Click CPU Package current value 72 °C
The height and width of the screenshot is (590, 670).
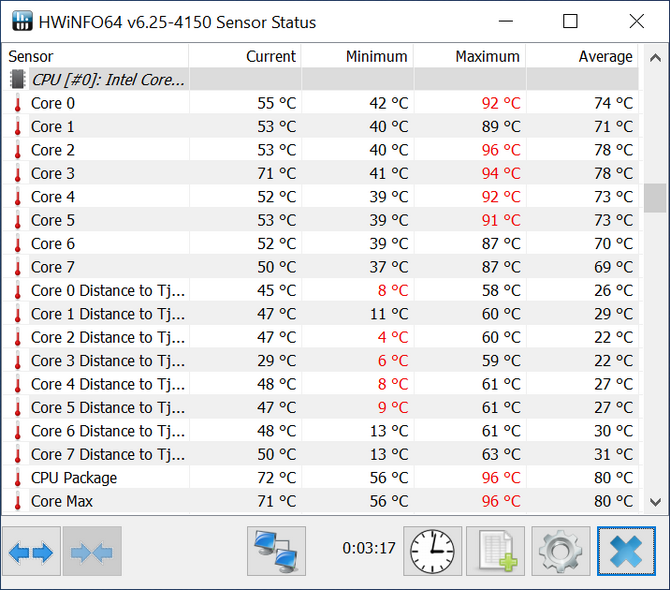(x=276, y=478)
